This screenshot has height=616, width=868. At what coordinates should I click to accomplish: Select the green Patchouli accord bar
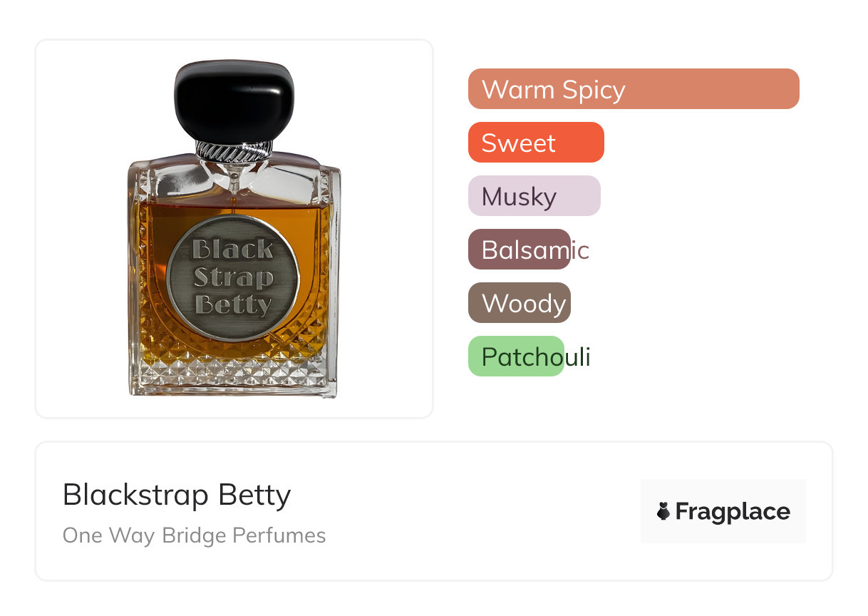point(515,356)
